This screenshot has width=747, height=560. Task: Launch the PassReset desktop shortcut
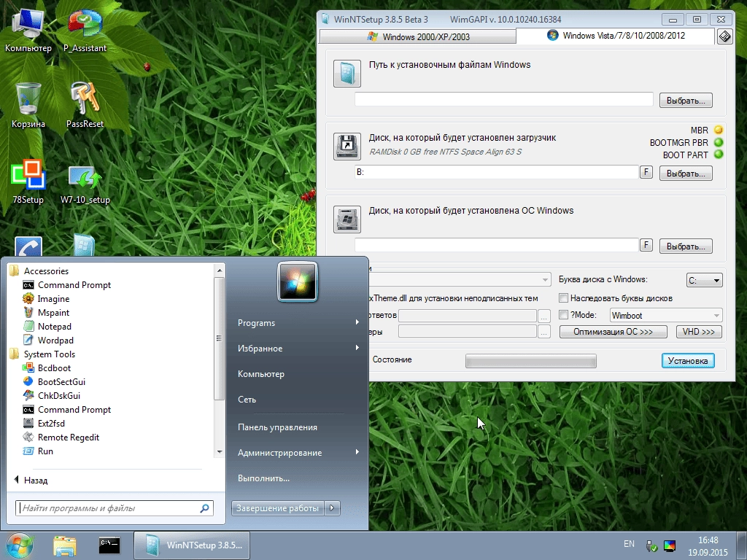click(85, 105)
